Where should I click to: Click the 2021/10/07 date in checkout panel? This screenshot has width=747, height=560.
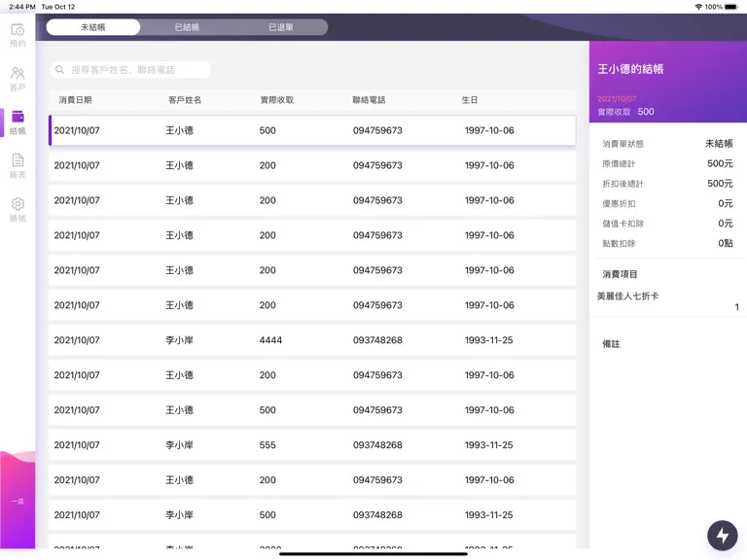[x=617, y=98]
